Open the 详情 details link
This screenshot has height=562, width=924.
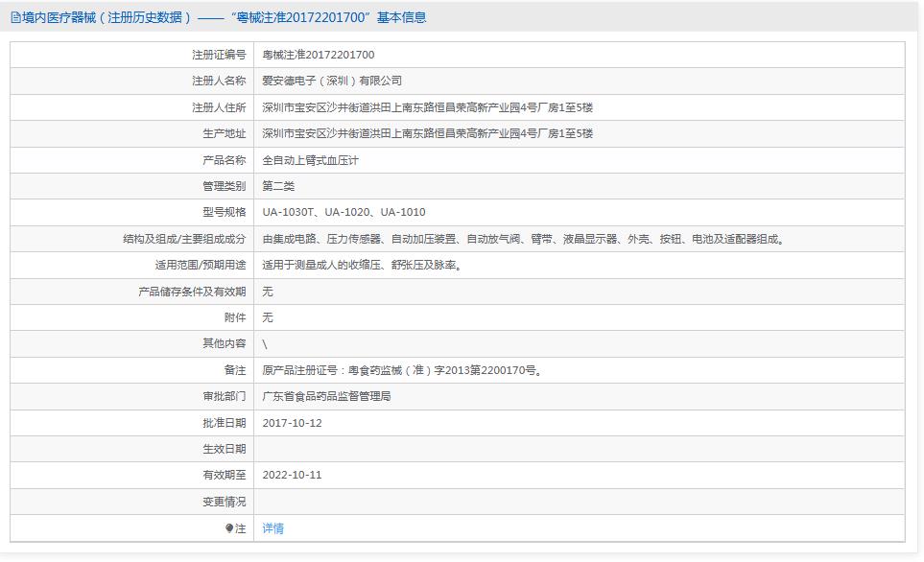tap(272, 528)
